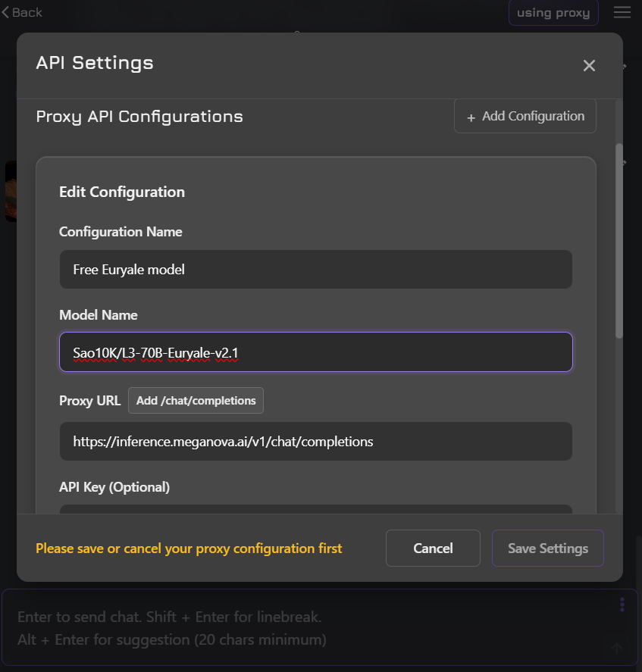Click the Save Settings button
642x672 pixels.
pos(547,549)
